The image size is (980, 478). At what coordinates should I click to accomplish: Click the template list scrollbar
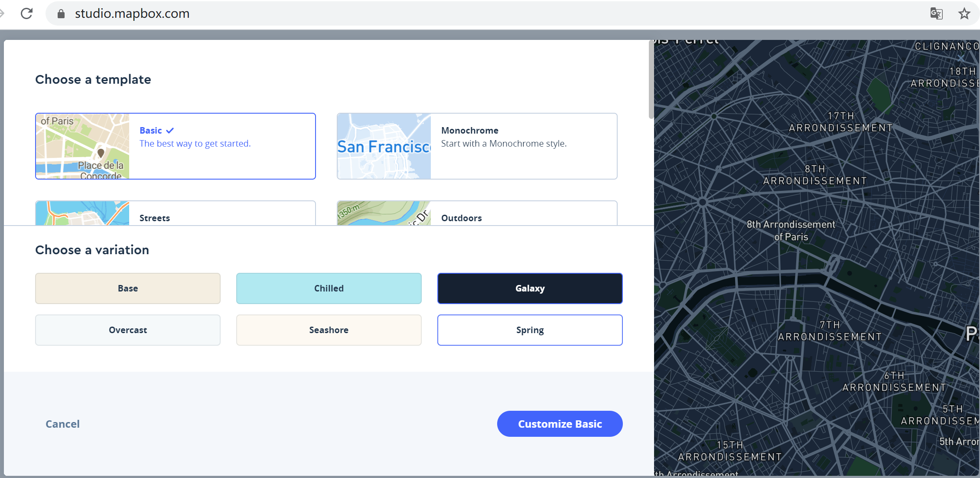pos(651,80)
